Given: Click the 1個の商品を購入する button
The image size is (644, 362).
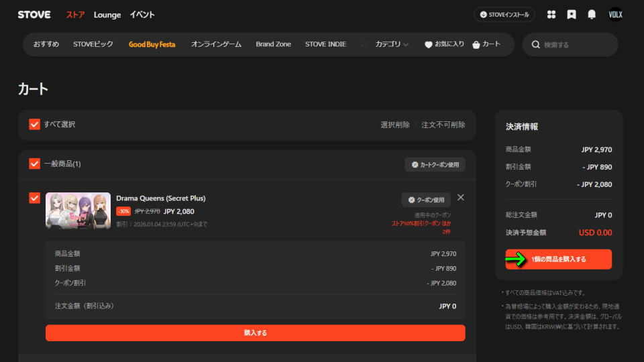Looking at the screenshot, I should (558, 259).
